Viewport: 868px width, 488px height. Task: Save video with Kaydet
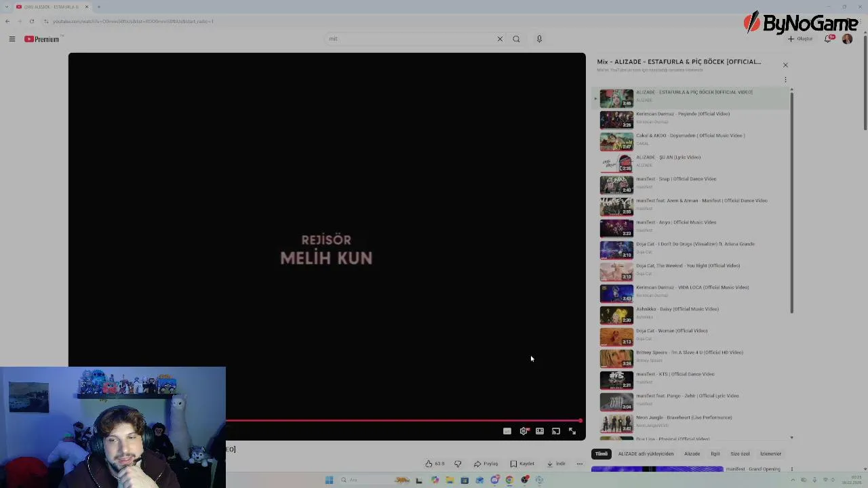pos(522,464)
